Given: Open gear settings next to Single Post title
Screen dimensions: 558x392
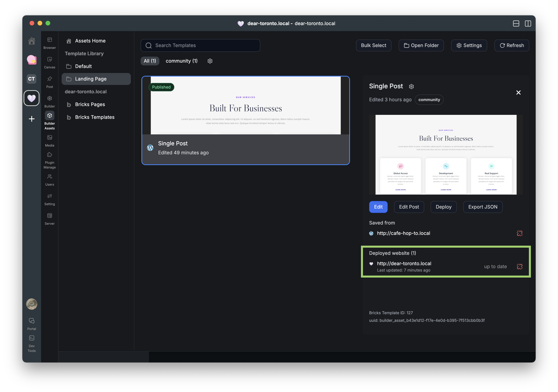Looking at the screenshot, I should [x=411, y=87].
